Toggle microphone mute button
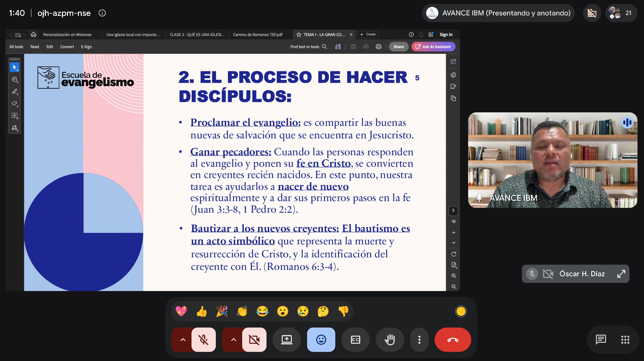The width and height of the screenshot is (644, 361). pos(203,340)
